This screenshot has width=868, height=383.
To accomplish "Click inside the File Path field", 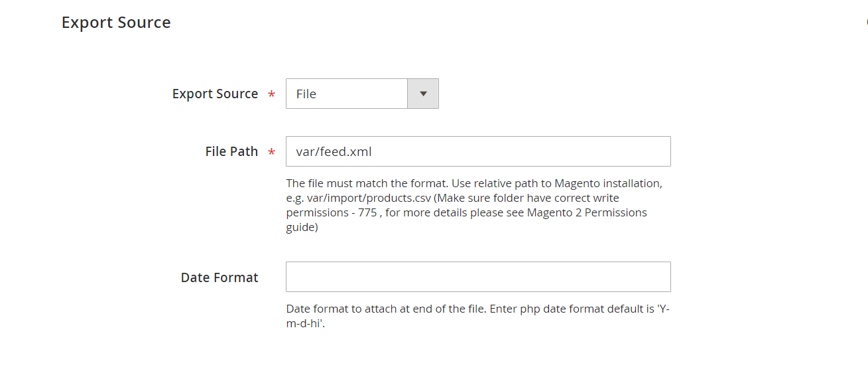I will coord(478,151).
